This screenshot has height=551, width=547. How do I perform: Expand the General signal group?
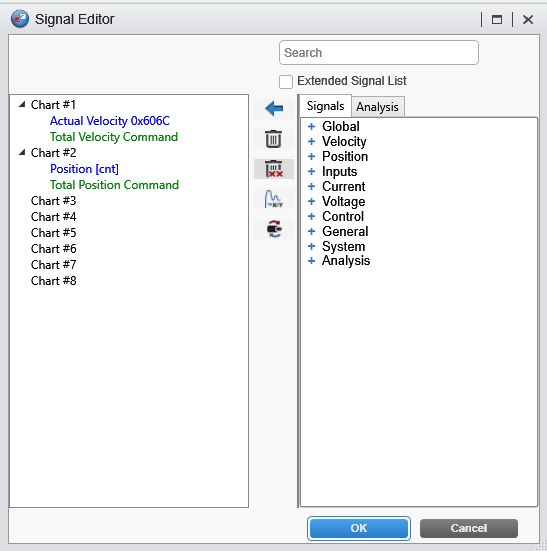pos(311,231)
